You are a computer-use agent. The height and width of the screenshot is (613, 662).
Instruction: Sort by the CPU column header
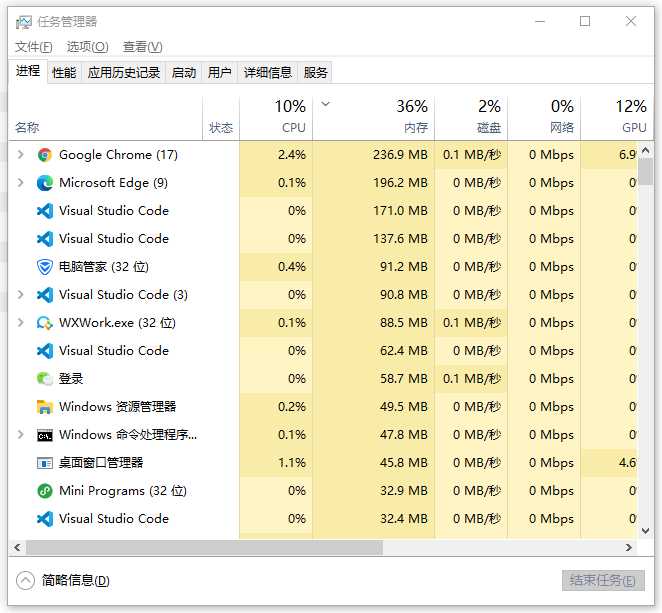(276, 118)
